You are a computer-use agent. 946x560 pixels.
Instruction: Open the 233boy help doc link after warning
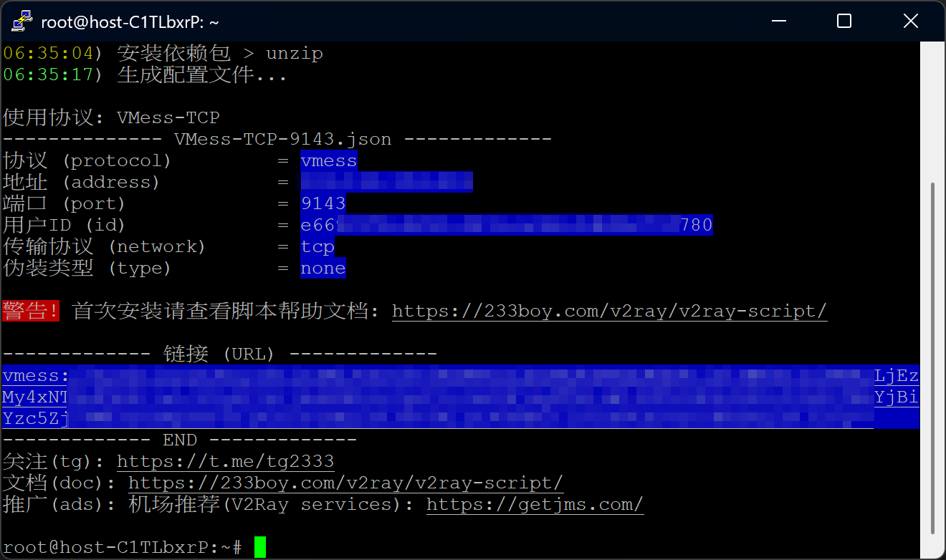click(x=609, y=312)
